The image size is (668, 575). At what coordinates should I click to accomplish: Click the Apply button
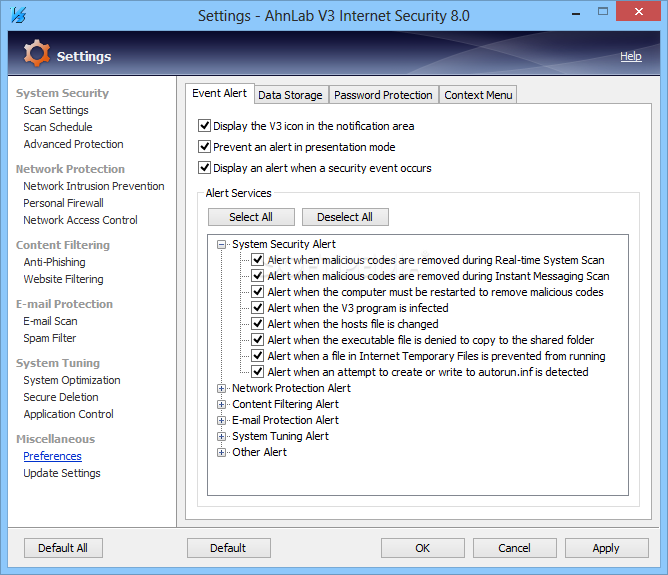click(606, 548)
